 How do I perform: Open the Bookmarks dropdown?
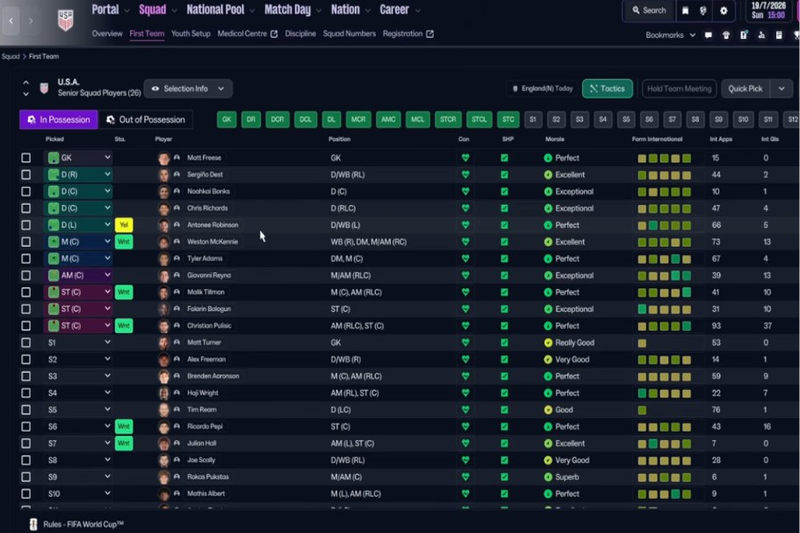tap(670, 35)
